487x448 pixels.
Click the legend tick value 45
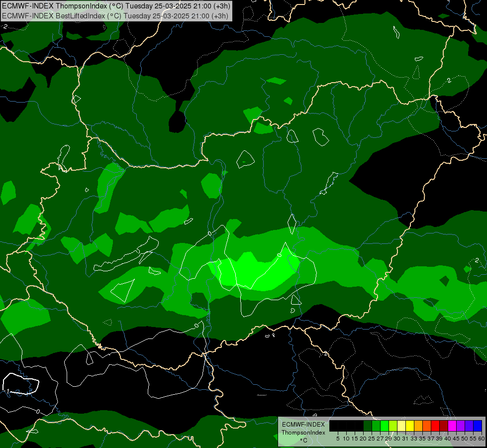click(x=456, y=439)
